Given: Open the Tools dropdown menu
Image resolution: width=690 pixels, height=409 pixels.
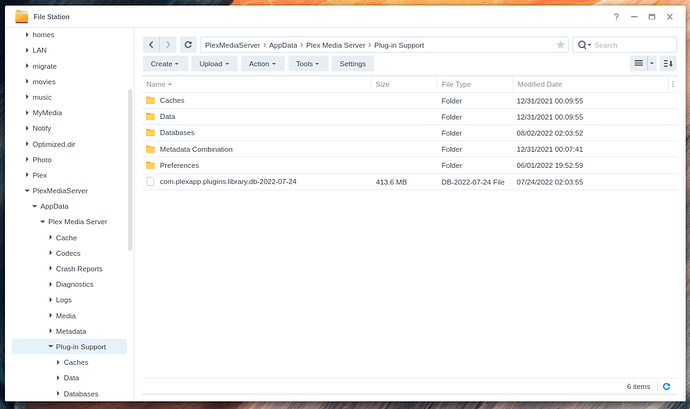Looking at the screenshot, I should 308,63.
